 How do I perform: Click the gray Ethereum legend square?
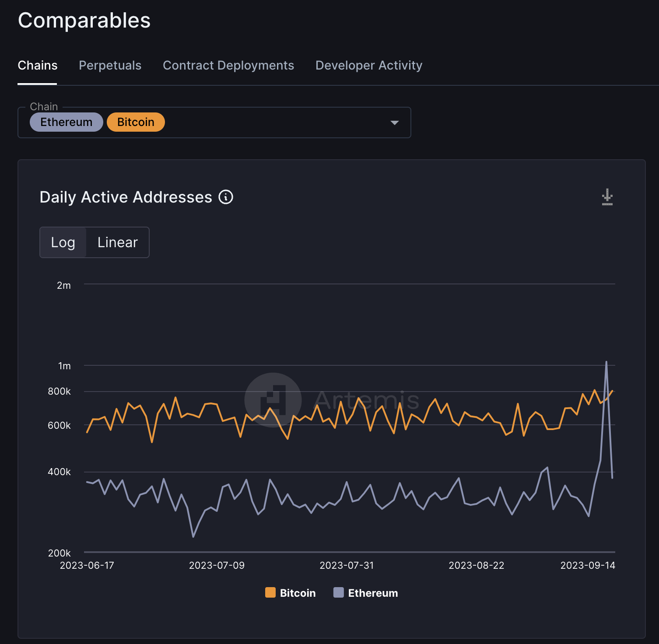pos(338,592)
